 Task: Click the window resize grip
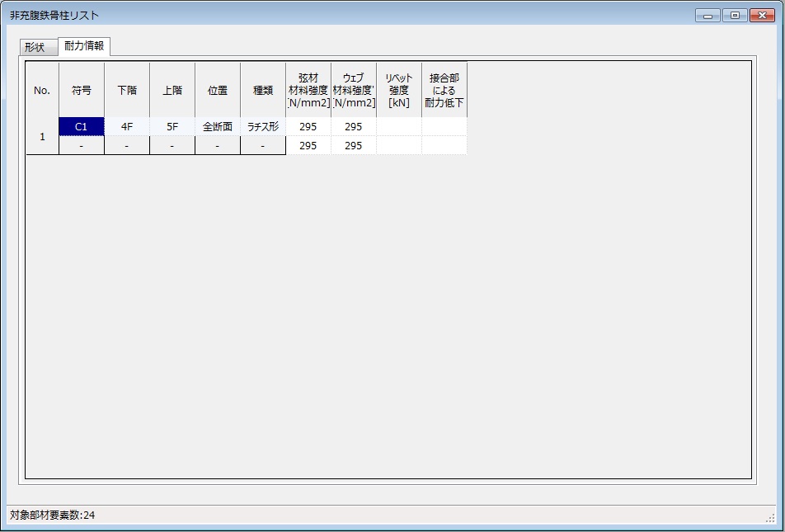[770, 518]
